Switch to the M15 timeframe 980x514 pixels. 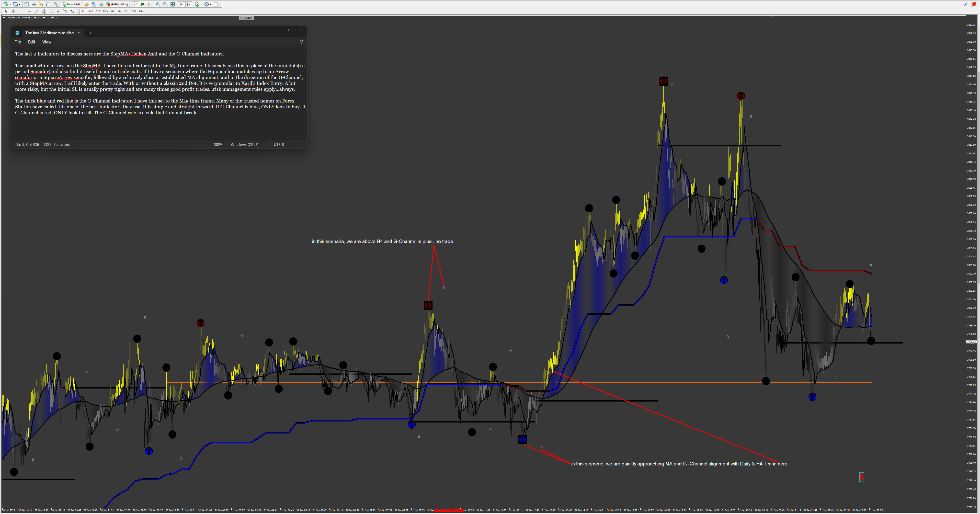click(x=98, y=12)
